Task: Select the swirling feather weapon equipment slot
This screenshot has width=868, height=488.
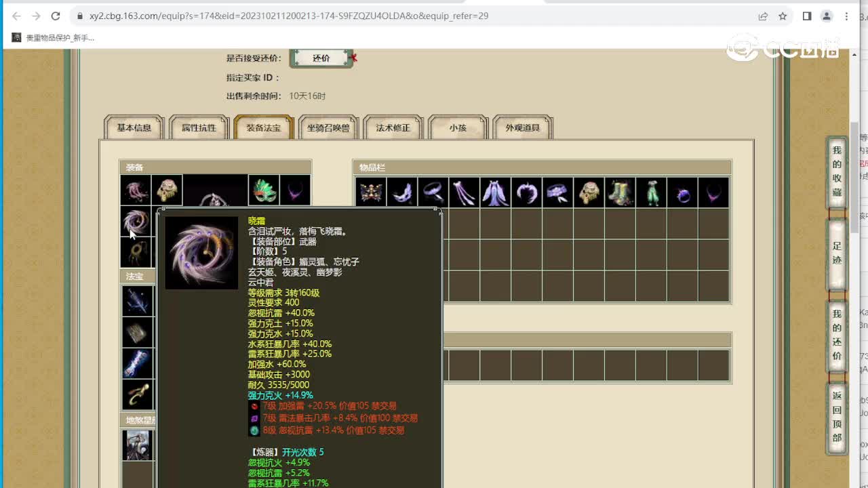Action: (136, 222)
